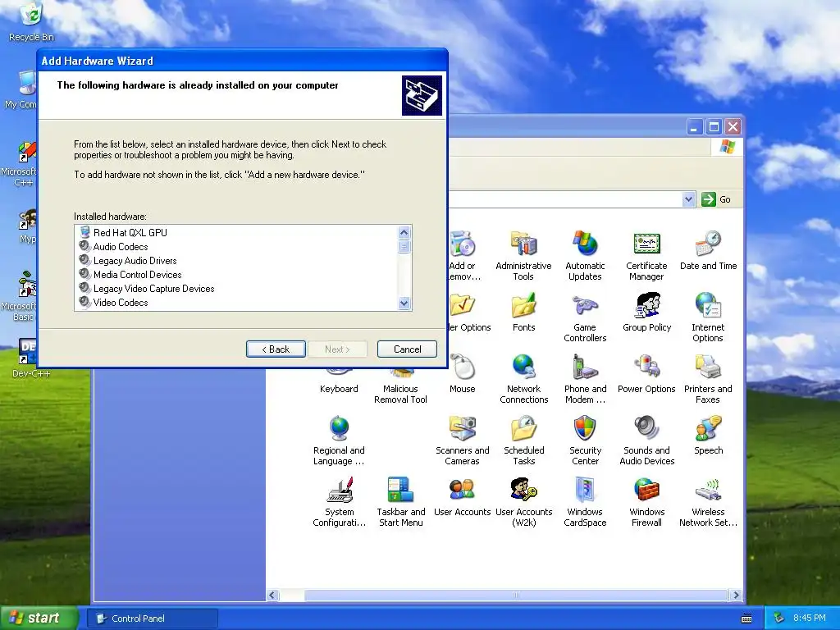840x630 pixels.
Task: Click Control Panel scroll right arrow
Action: pos(736,596)
